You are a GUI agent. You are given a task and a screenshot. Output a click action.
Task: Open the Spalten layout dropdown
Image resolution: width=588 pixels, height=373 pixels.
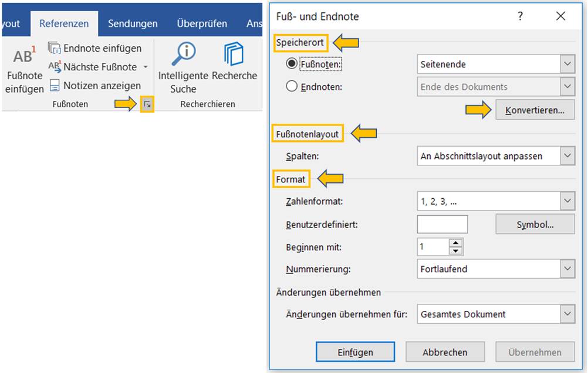click(567, 156)
